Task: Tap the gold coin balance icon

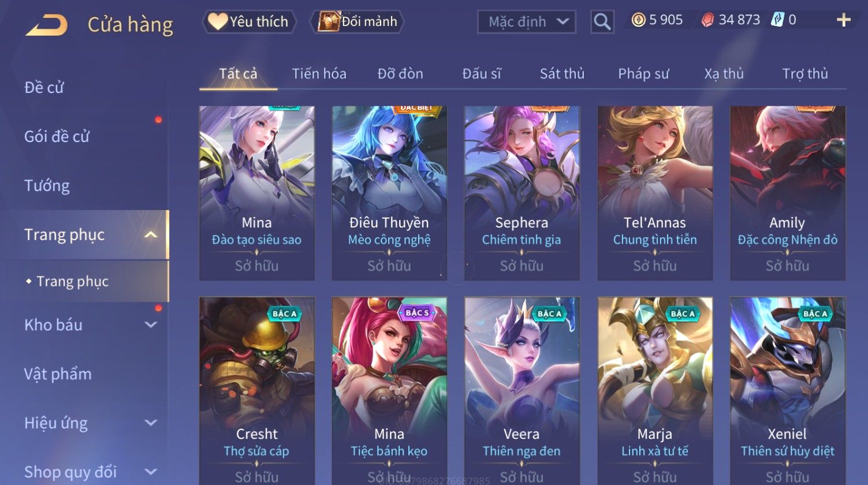Action: coord(638,20)
